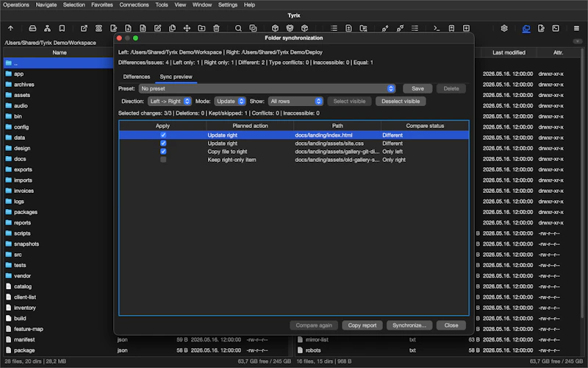The height and width of the screenshot is (368, 588).
Task: Click the Last modified column header
Action: tap(509, 52)
